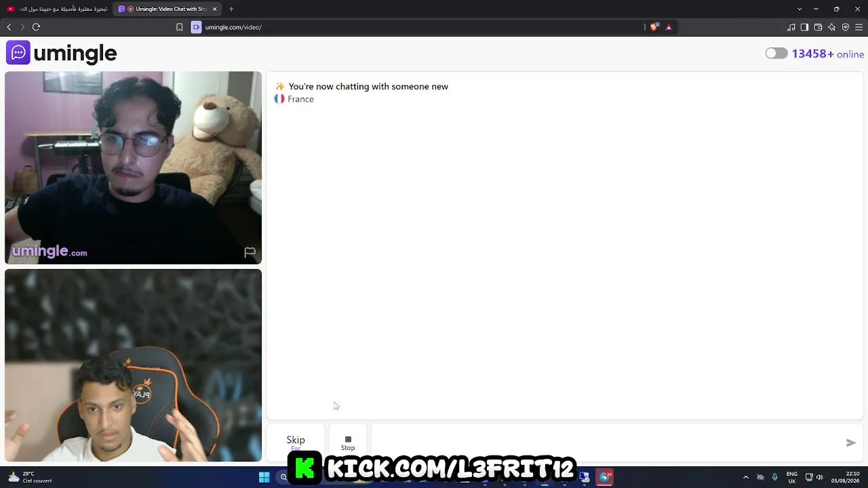
Task: Go back to the previous page
Action: coord(9,27)
